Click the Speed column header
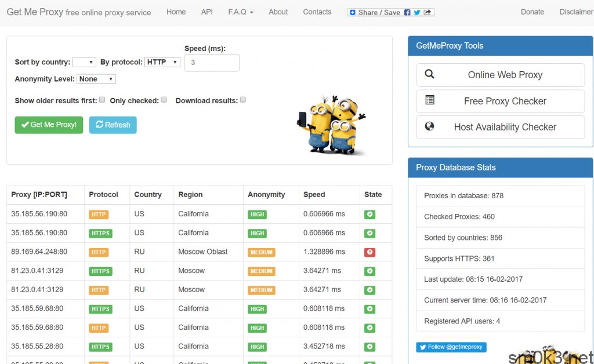The image size is (594, 364). coord(314,195)
